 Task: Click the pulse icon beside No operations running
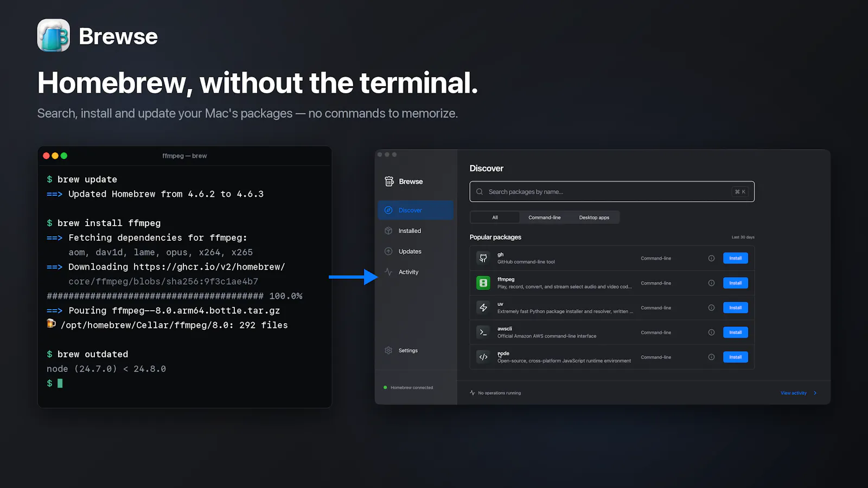tap(473, 393)
